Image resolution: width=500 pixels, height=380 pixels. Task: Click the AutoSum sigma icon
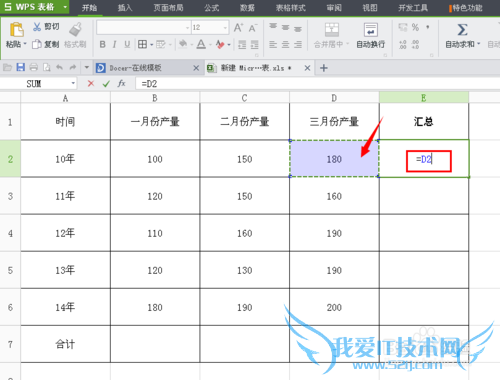coord(462,30)
